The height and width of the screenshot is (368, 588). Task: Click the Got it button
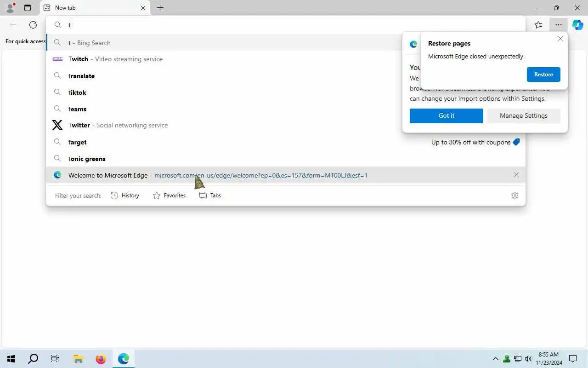[447, 116]
